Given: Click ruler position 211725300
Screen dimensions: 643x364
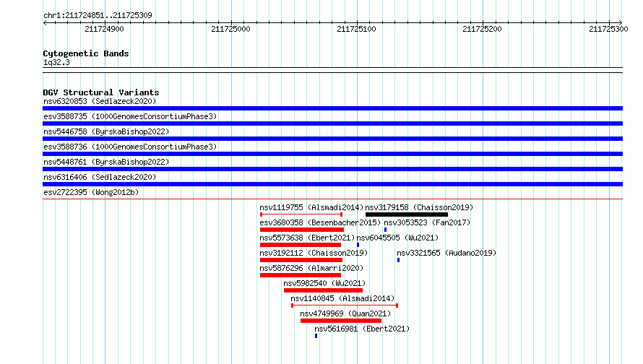Looking at the screenshot, I should (x=608, y=29).
